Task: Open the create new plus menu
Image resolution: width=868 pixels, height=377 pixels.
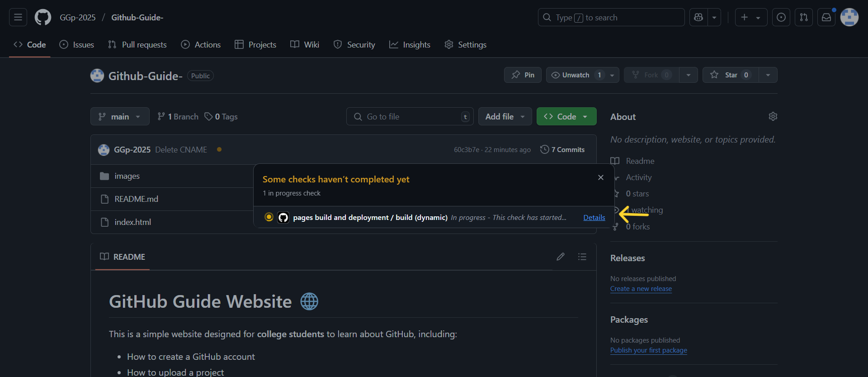Action: [x=751, y=17]
